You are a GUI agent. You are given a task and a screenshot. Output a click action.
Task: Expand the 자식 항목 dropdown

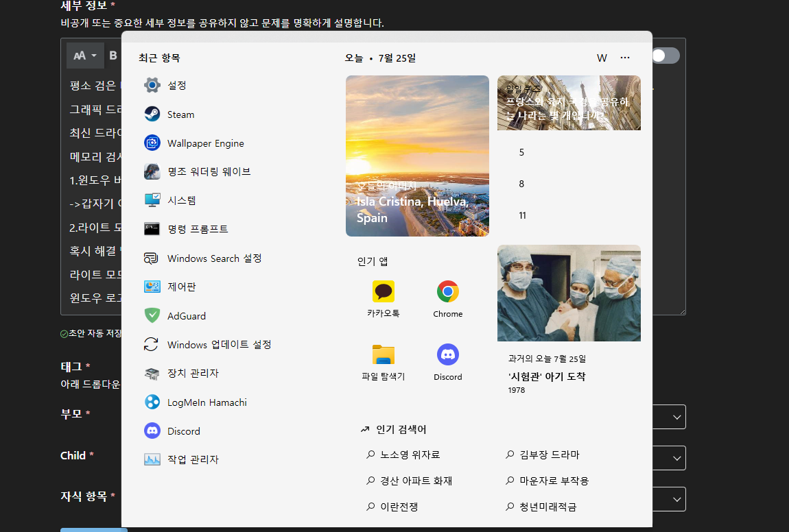(x=676, y=499)
